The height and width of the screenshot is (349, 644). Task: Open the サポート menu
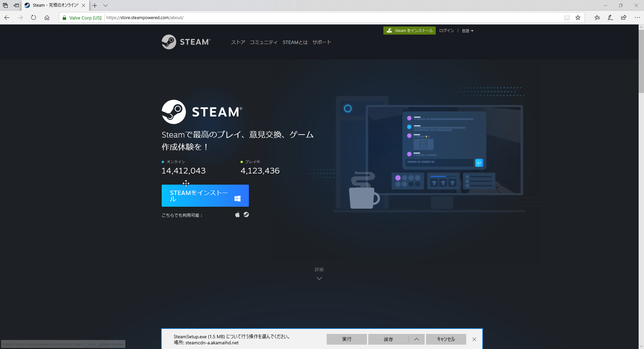[x=322, y=42]
